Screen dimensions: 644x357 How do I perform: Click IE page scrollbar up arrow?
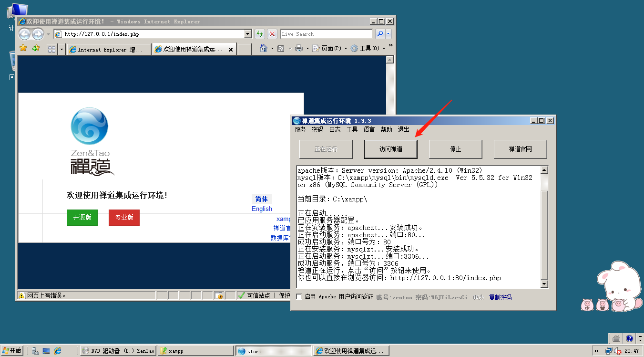point(389,60)
